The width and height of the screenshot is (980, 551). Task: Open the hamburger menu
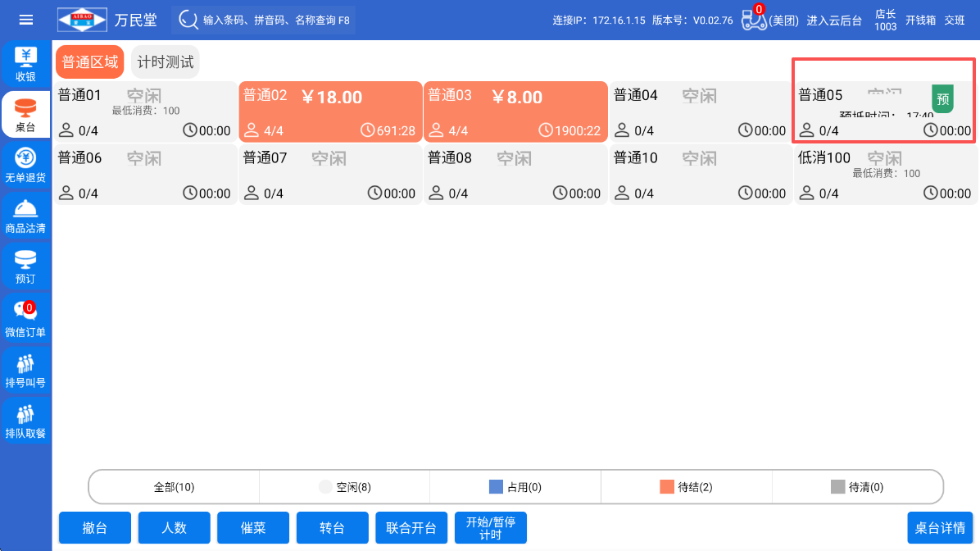pos(26,20)
